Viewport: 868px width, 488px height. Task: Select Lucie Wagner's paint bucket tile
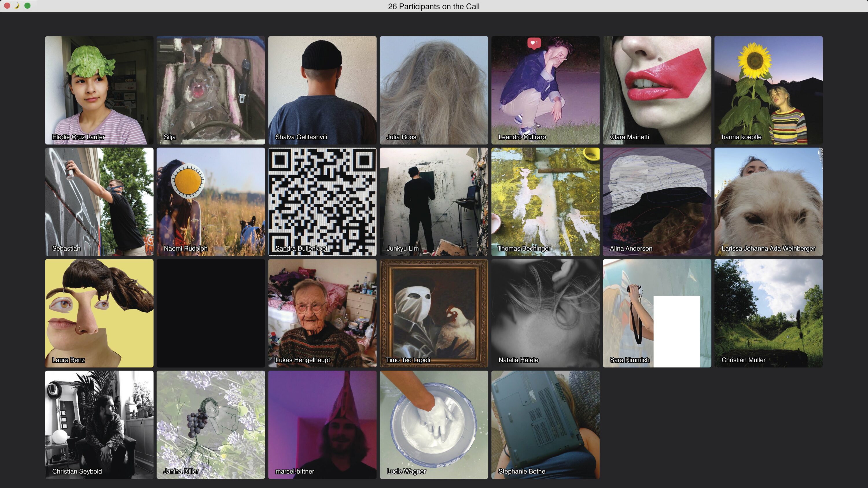tap(434, 425)
